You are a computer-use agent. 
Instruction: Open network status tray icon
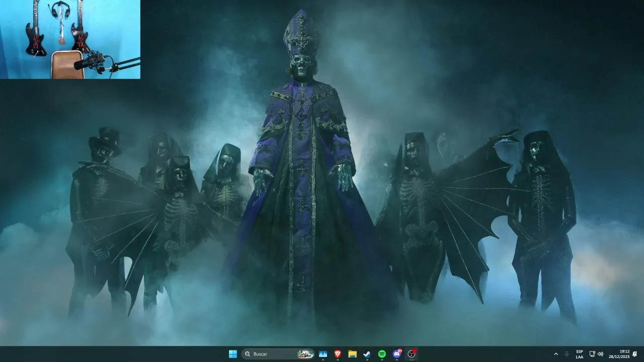592,354
